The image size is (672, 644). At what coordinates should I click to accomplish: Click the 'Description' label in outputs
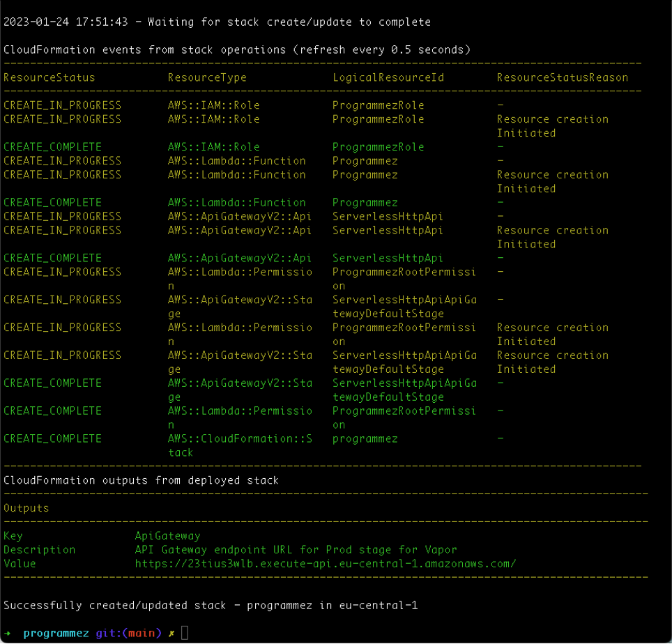[40, 550]
